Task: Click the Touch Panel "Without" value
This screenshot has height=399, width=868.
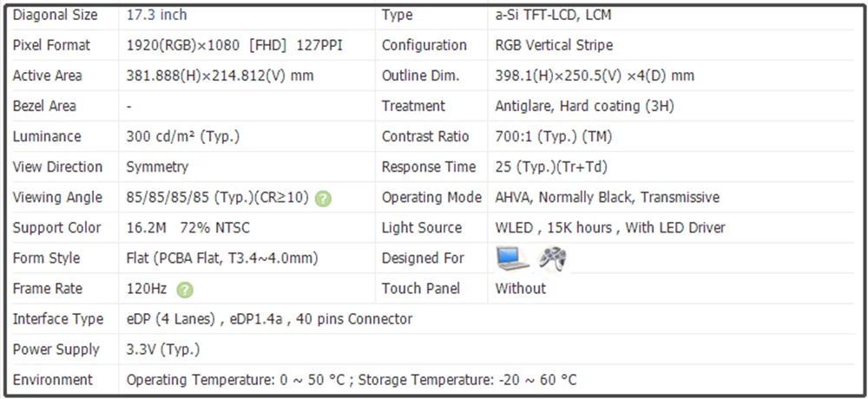Action: click(x=521, y=288)
